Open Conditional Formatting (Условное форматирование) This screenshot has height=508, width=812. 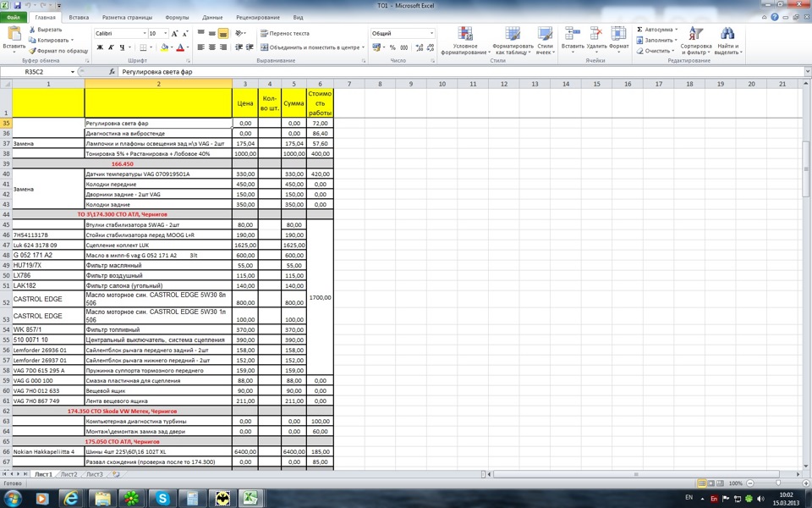click(x=465, y=41)
